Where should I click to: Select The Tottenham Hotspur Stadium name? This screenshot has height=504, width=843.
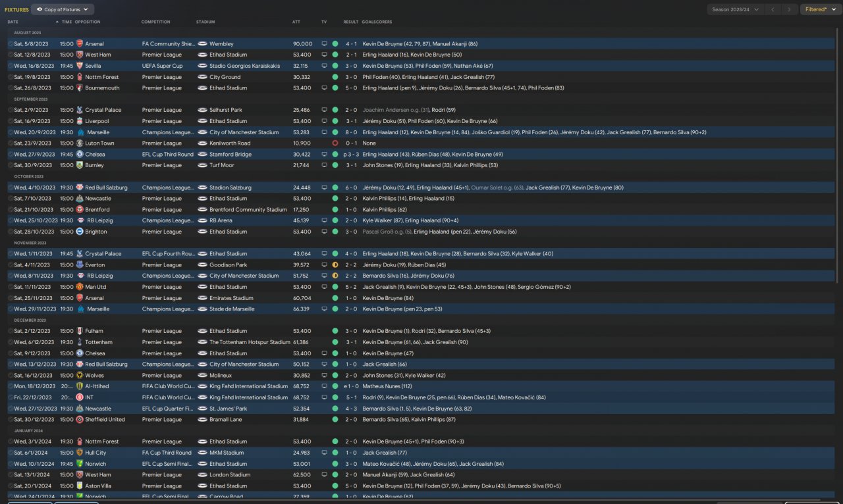click(250, 342)
